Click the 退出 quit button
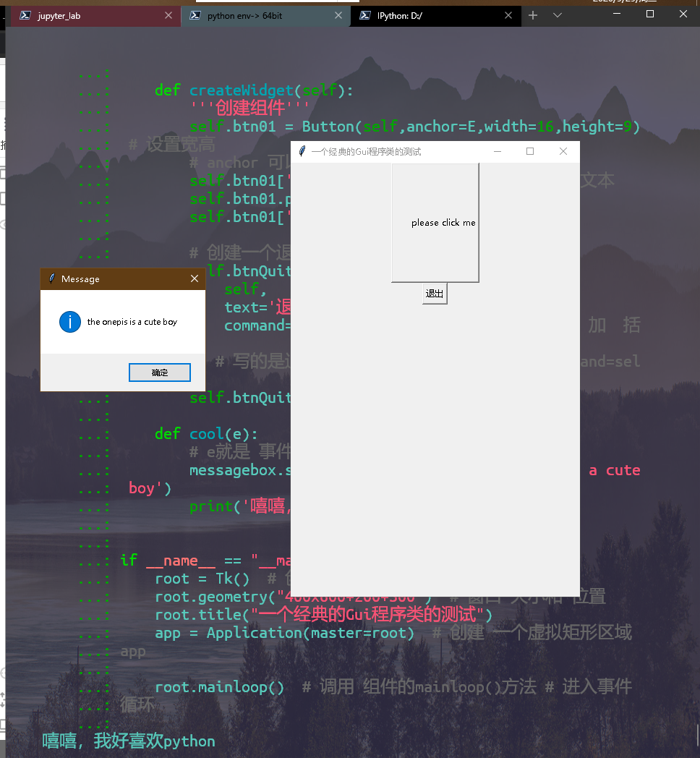The height and width of the screenshot is (758, 700). coord(435,294)
